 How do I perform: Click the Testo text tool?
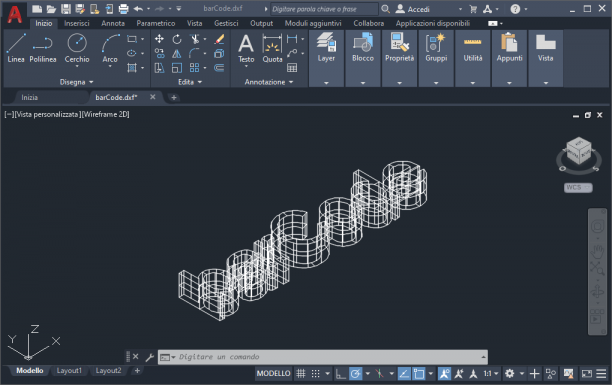point(246,48)
